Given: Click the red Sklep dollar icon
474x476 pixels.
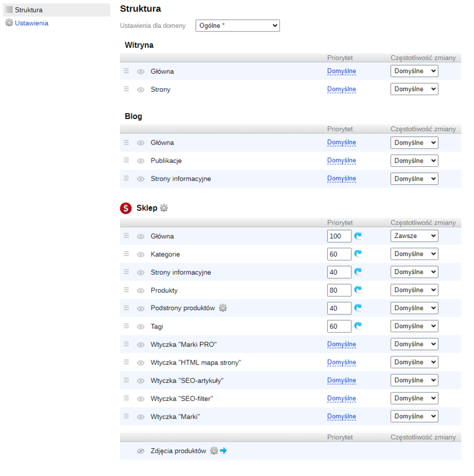Looking at the screenshot, I should pos(126,208).
